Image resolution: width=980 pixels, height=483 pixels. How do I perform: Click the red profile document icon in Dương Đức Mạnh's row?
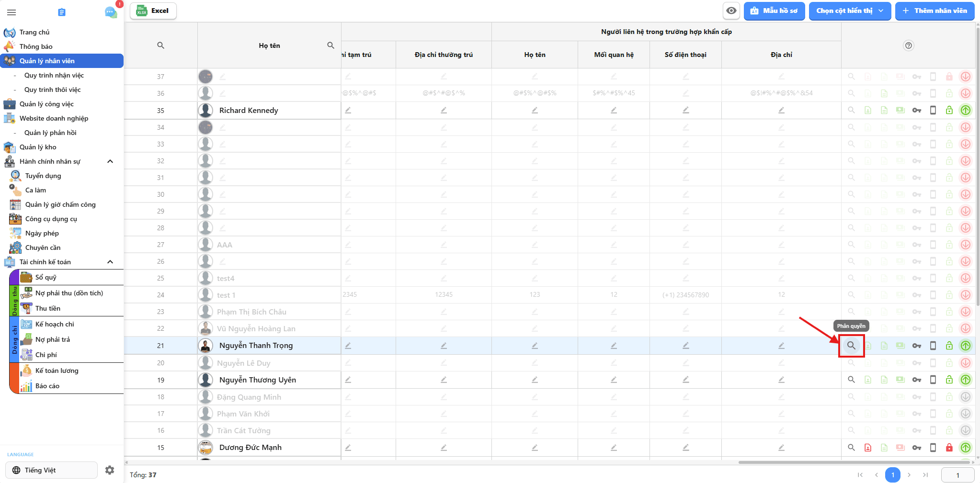(x=868, y=448)
